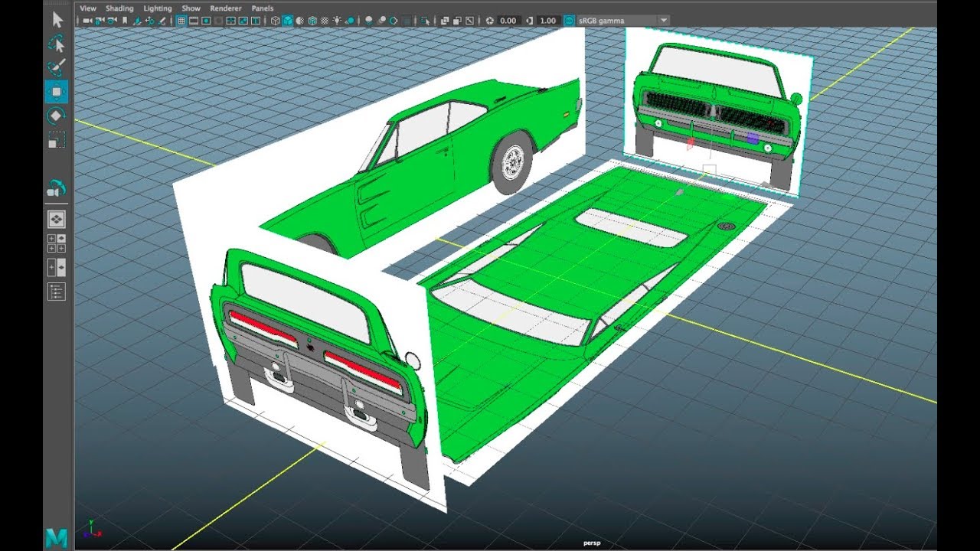Toggle the Gate Mask icon
This screenshot has width=980, height=551.
[x=219, y=21]
